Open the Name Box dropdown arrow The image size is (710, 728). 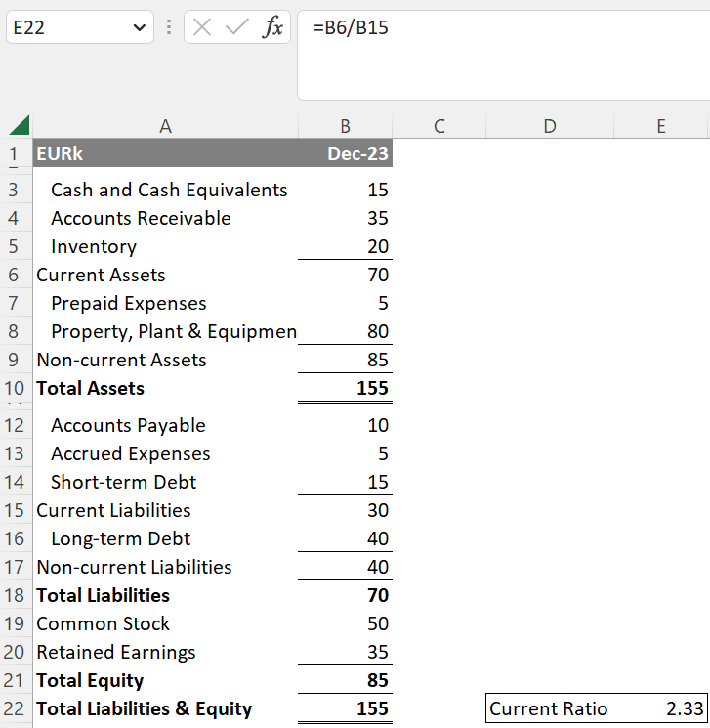click(x=137, y=28)
